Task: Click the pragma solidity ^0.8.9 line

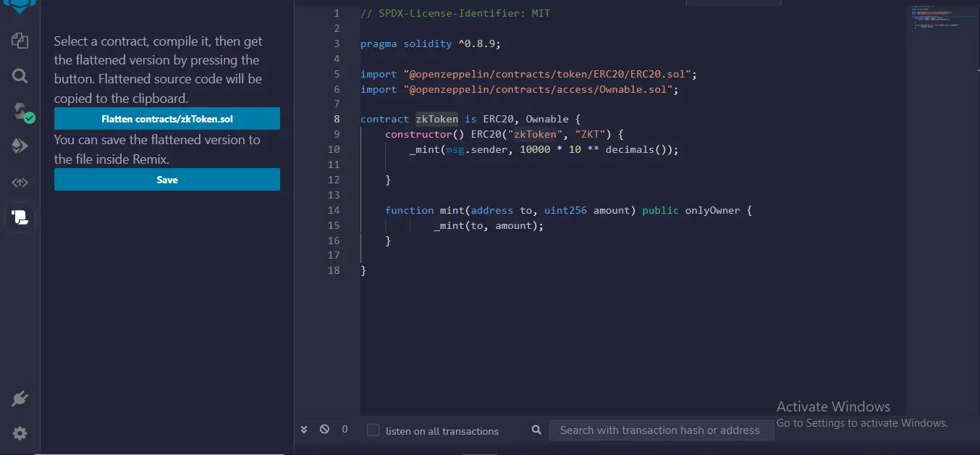Action: (x=431, y=43)
